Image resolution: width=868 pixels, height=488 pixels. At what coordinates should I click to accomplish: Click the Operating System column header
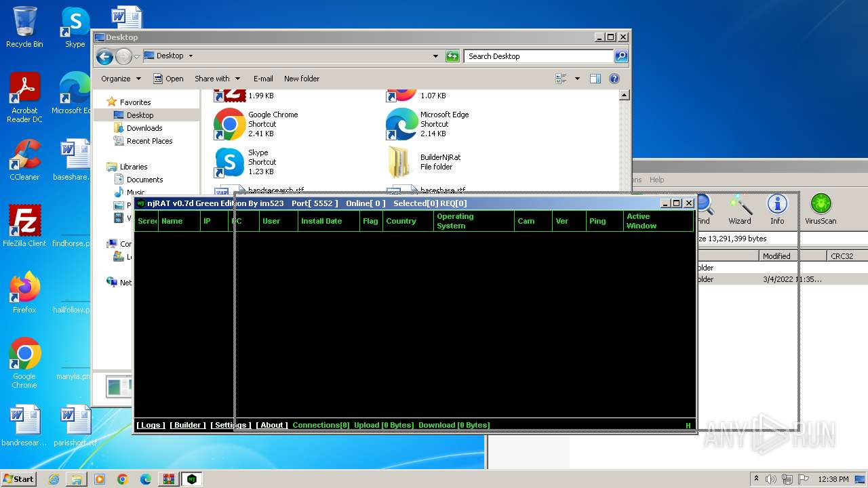pyautogui.click(x=473, y=221)
